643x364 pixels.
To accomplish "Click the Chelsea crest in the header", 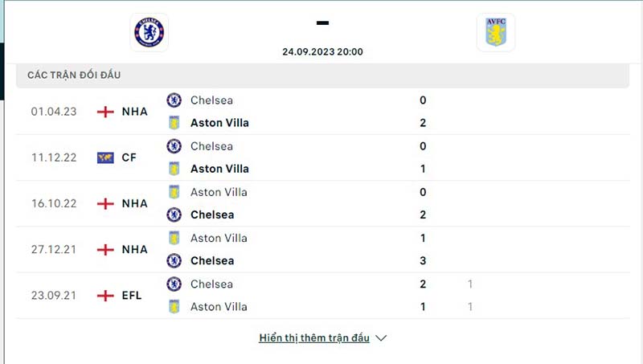I will [x=149, y=33].
